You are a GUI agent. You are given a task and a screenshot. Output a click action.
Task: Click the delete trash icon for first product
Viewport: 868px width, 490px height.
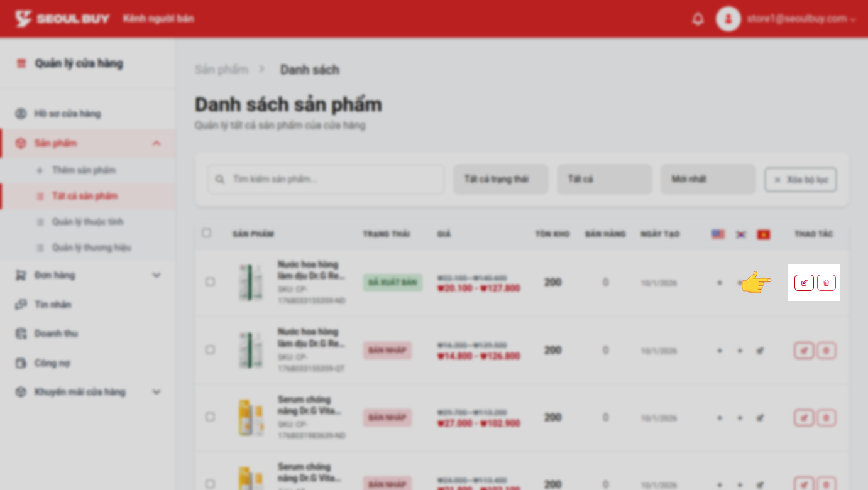tap(826, 283)
